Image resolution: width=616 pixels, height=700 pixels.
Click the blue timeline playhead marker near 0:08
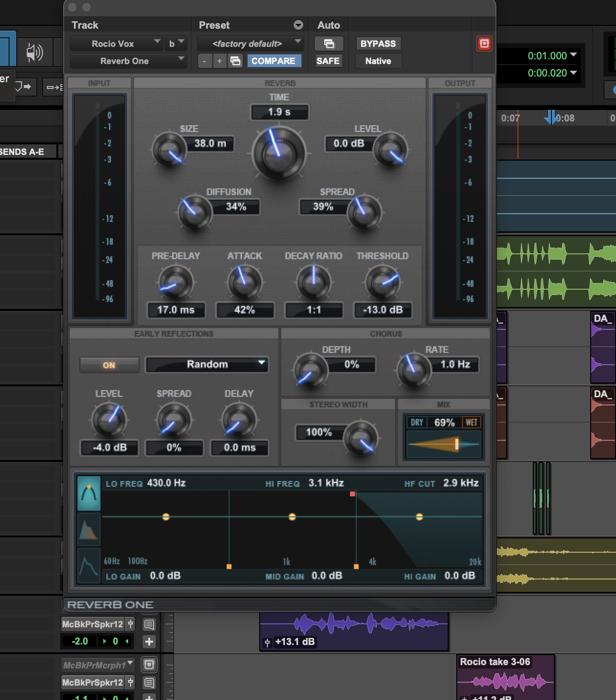550,118
